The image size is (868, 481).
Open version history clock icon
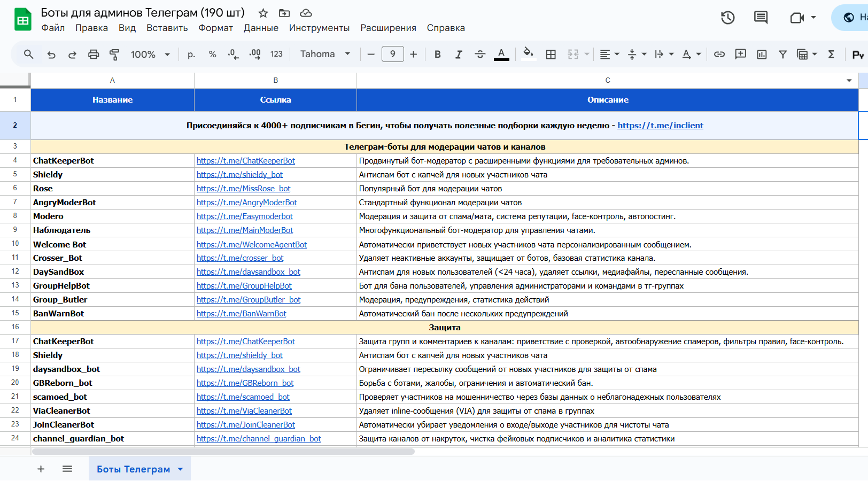pos(727,18)
